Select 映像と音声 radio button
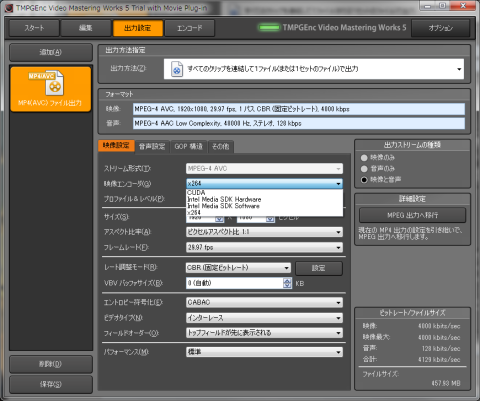The image size is (480, 401). (364, 180)
